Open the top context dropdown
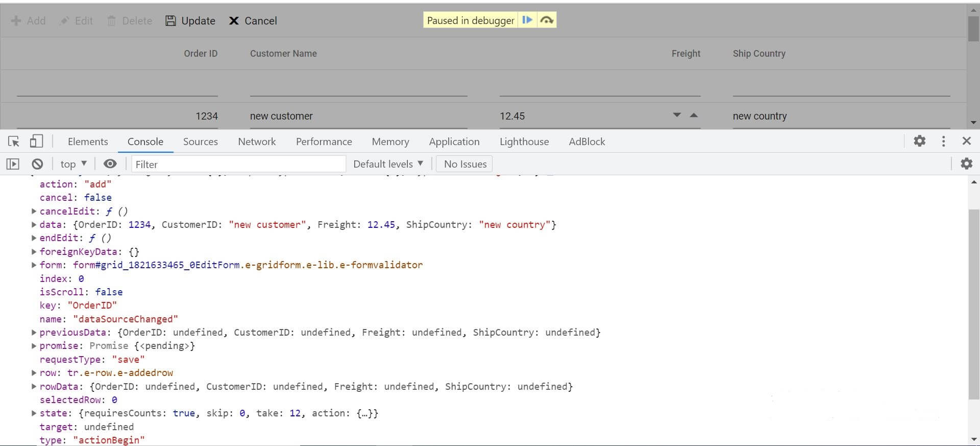The width and height of the screenshot is (980, 446). click(x=73, y=164)
